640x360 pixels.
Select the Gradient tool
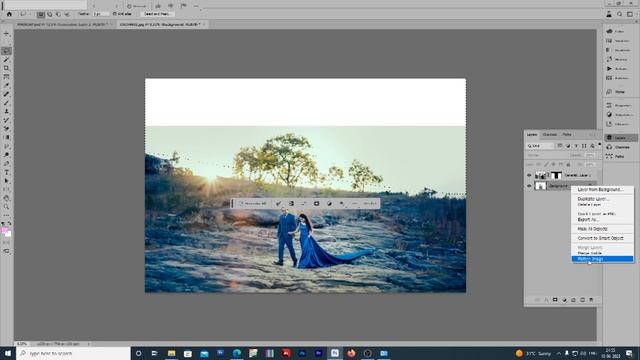pyautogui.click(x=6, y=137)
